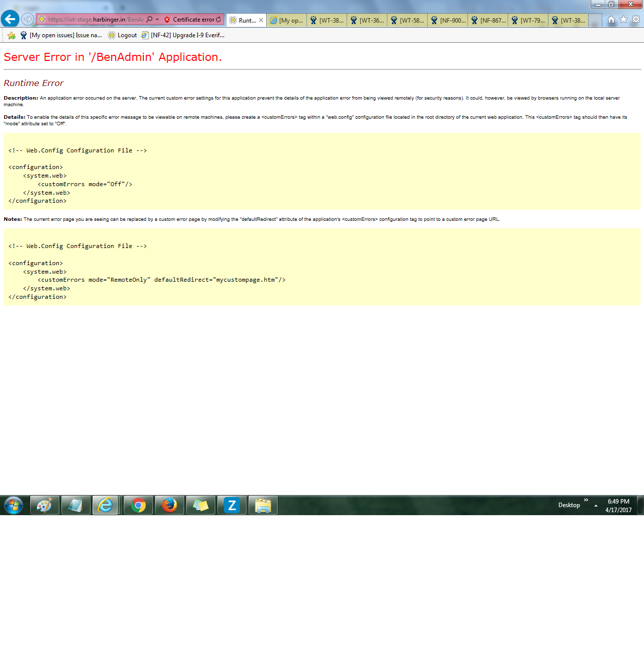Open the address bar autocomplete dropdown arrow
The image size is (644, 651).
pos(157,20)
